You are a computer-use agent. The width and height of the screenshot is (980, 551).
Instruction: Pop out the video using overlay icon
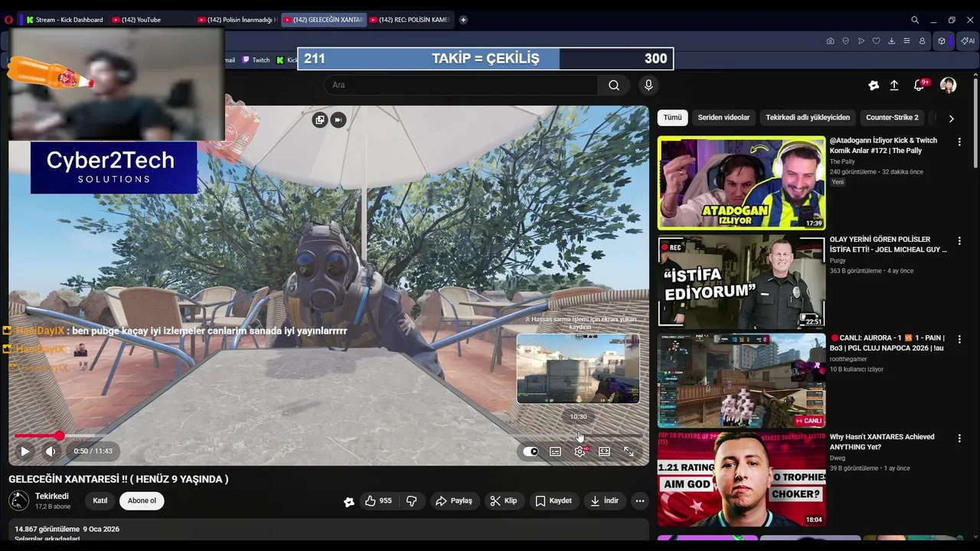(319, 119)
